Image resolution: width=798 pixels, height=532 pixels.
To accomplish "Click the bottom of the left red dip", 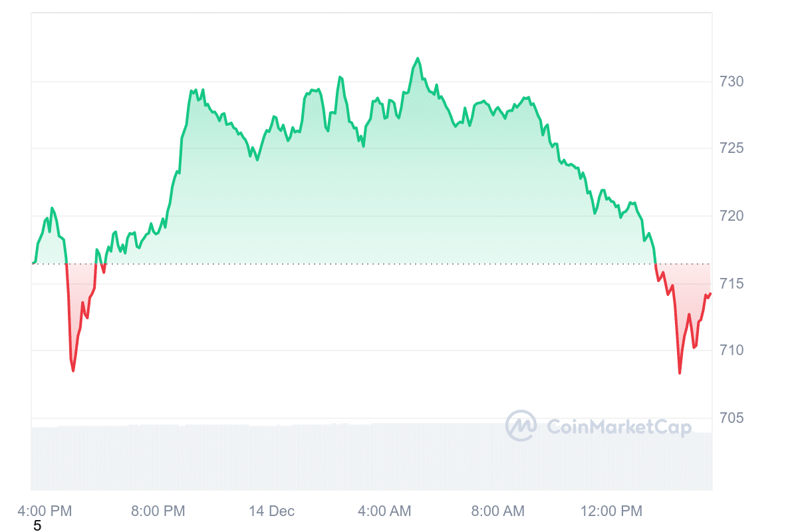I will [73, 371].
